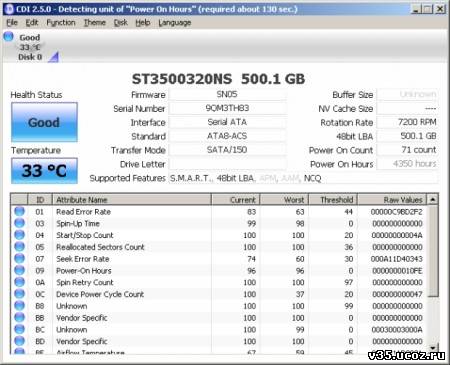Click the CDI application icon in title bar
The image size is (450, 365).
point(10,9)
